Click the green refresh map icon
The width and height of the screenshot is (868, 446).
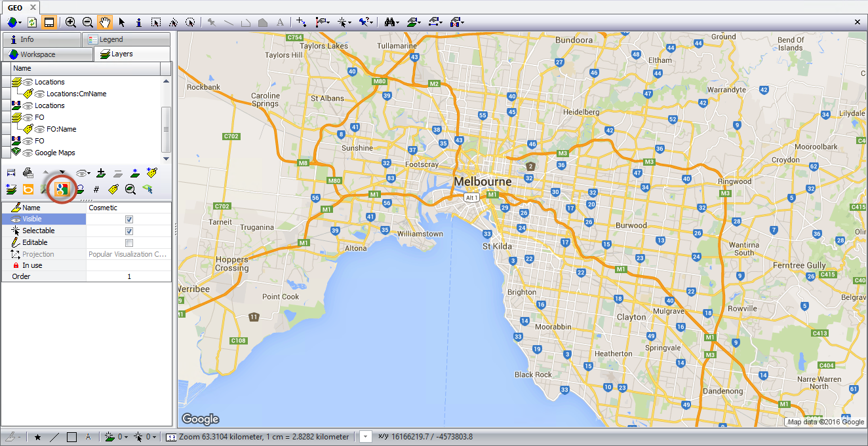click(x=31, y=22)
